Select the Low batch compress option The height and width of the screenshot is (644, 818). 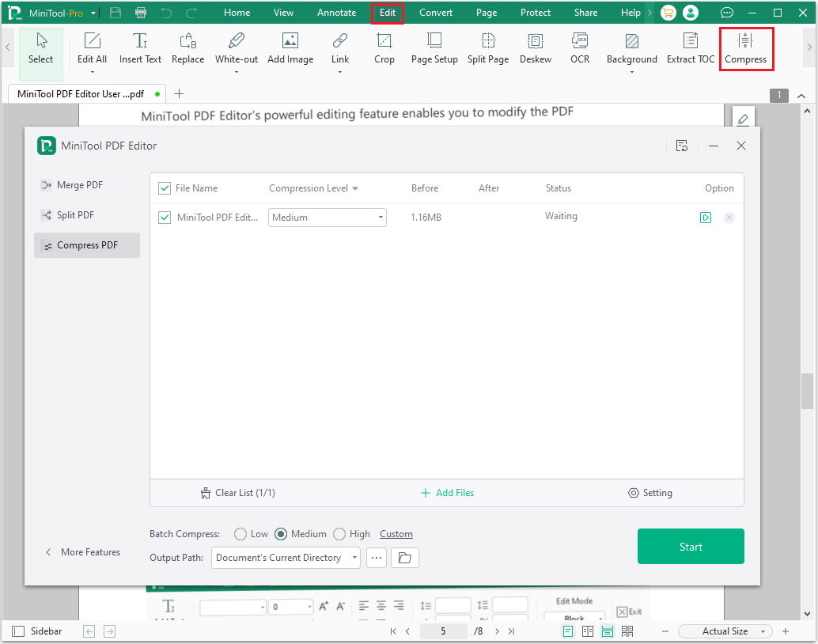(240, 534)
